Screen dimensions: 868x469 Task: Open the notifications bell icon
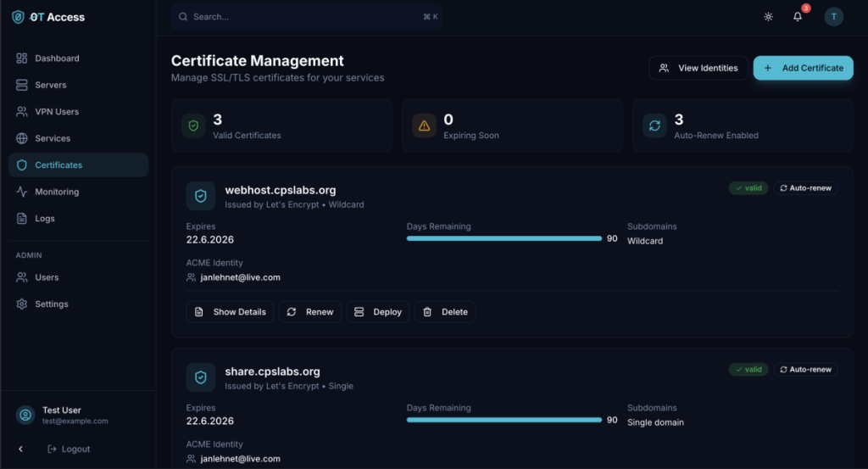coord(798,17)
